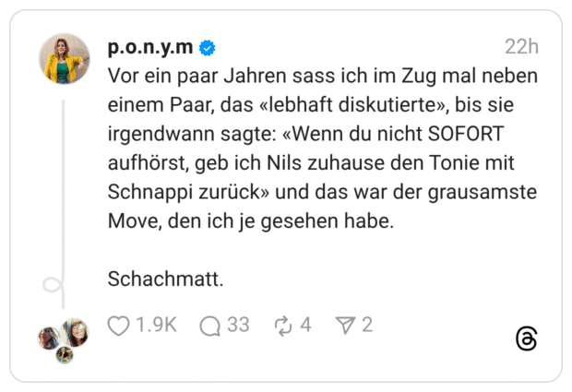Click the post's first text line

tap(322, 77)
